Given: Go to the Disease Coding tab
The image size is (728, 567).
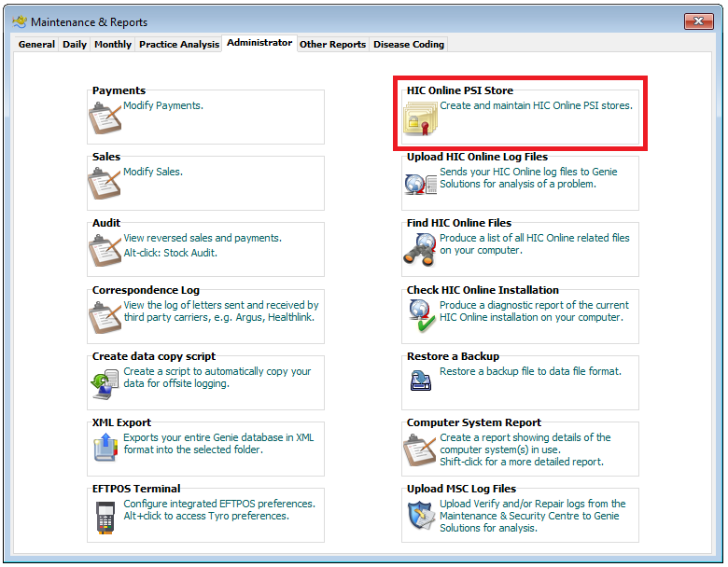Looking at the screenshot, I should pyautogui.click(x=409, y=45).
